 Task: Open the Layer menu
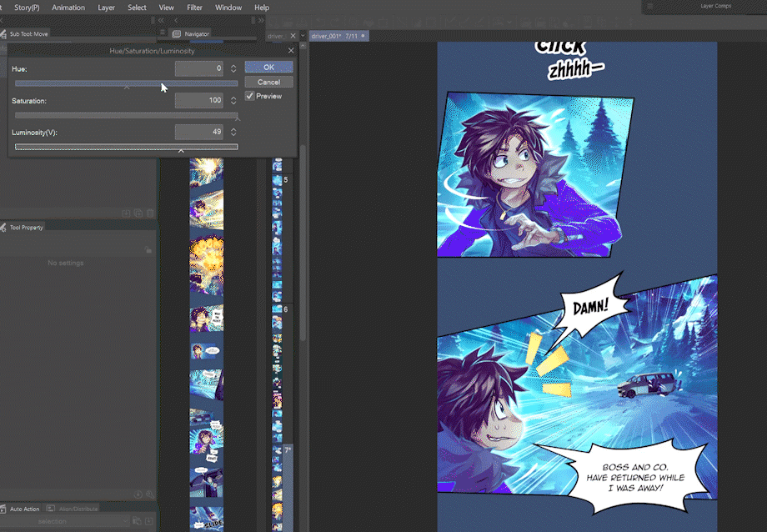click(106, 8)
